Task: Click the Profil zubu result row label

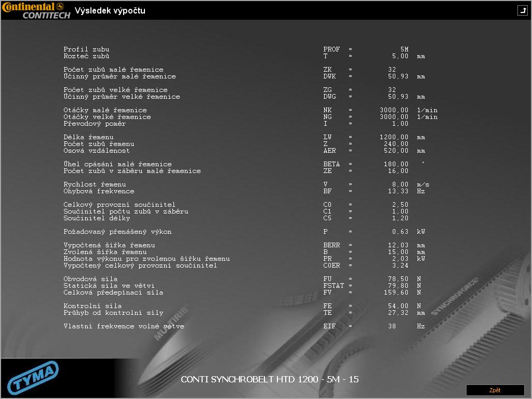Action: tap(86, 49)
